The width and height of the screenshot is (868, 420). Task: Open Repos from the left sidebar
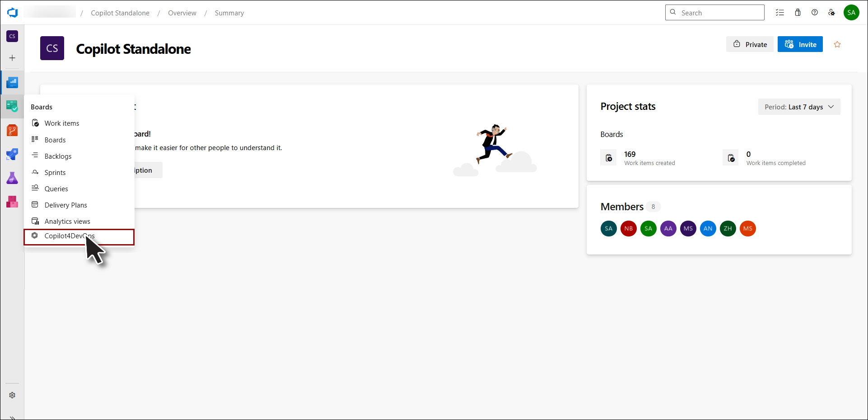pos(12,131)
